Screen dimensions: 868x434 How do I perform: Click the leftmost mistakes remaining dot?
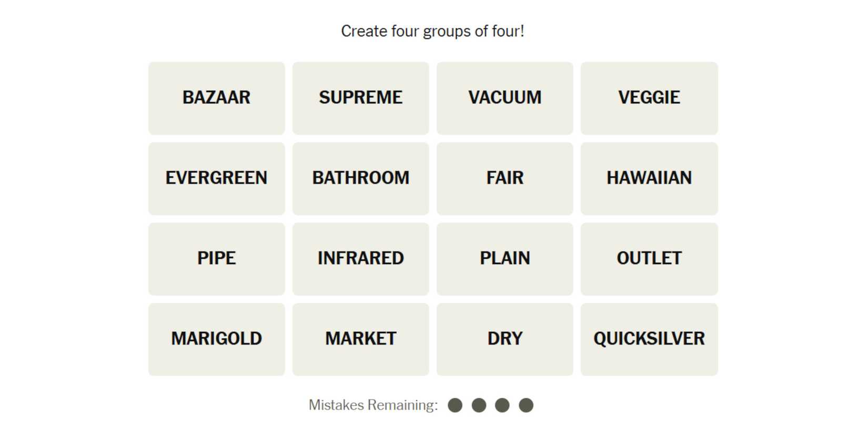click(455, 405)
